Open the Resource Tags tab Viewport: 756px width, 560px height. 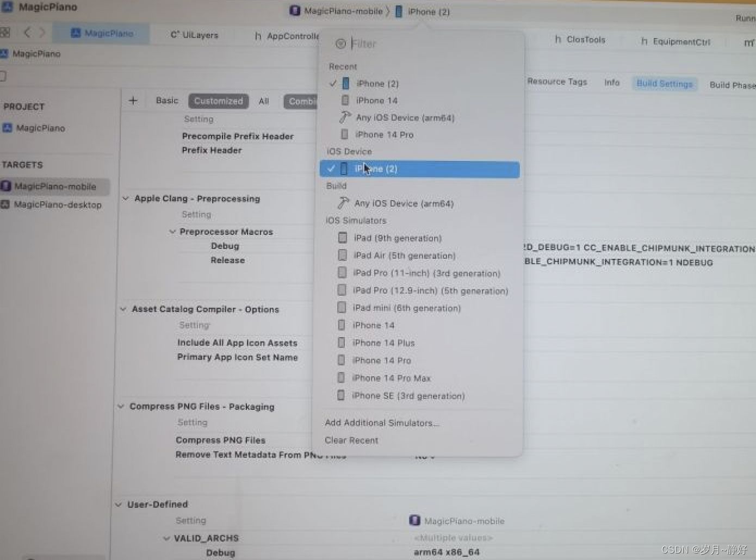557,82
